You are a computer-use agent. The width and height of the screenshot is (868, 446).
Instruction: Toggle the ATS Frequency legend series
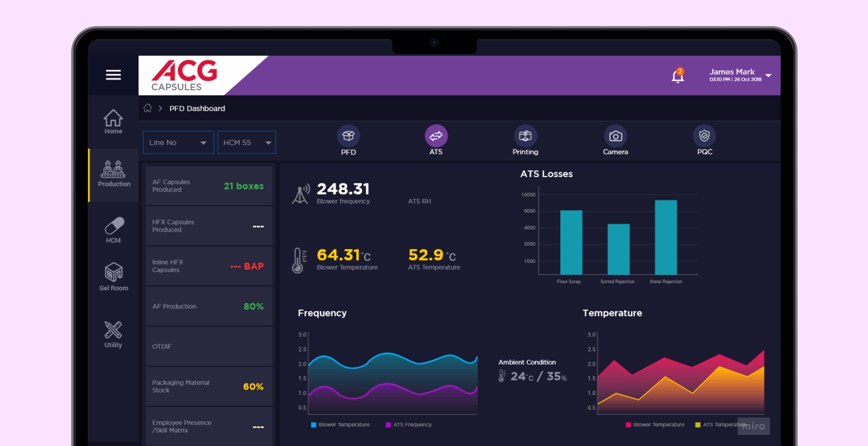[x=412, y=425]
